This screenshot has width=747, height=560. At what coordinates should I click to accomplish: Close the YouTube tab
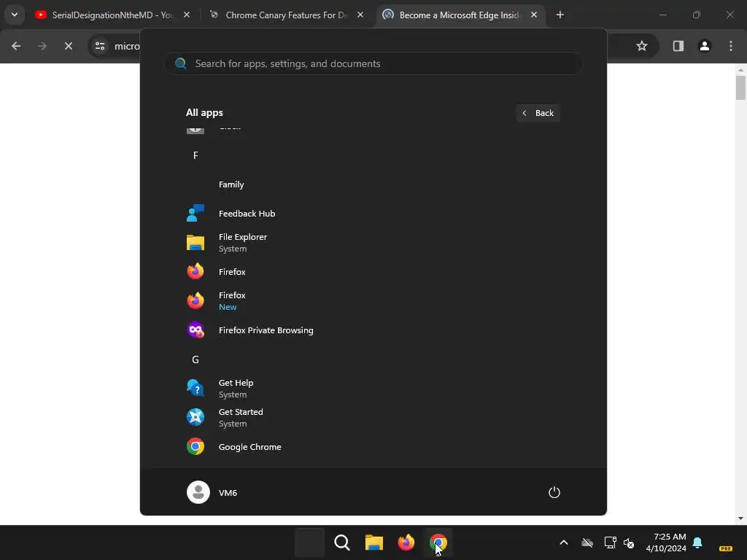187,15
